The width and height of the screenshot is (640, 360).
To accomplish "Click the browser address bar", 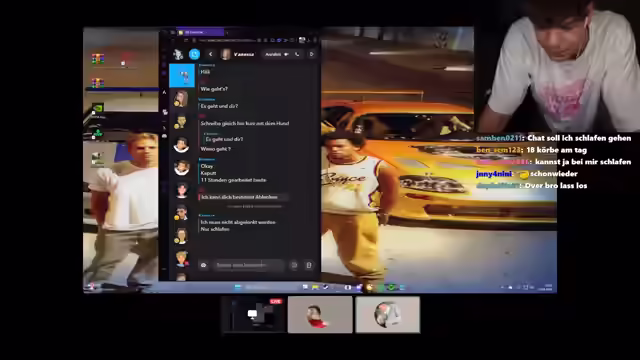I will coord(227,40).
